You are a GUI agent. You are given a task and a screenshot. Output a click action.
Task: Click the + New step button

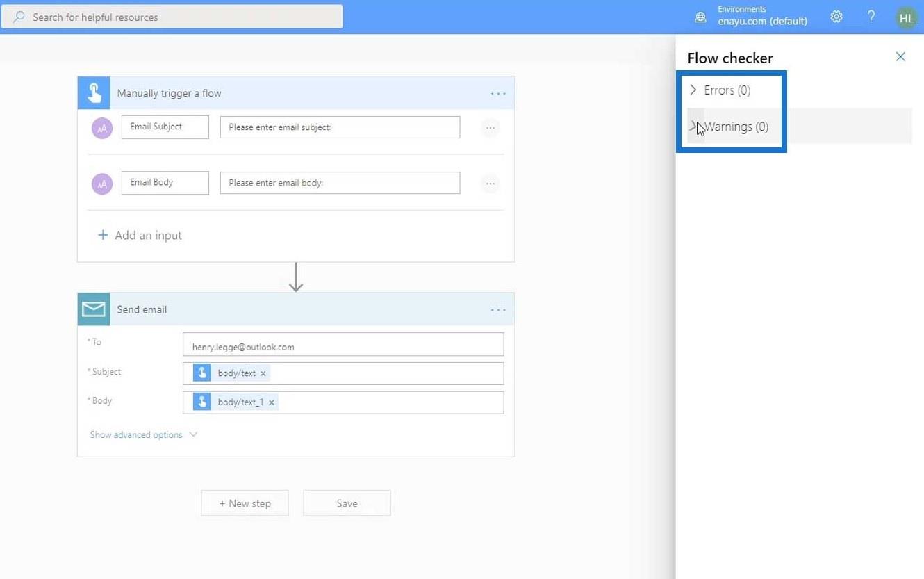245,503
